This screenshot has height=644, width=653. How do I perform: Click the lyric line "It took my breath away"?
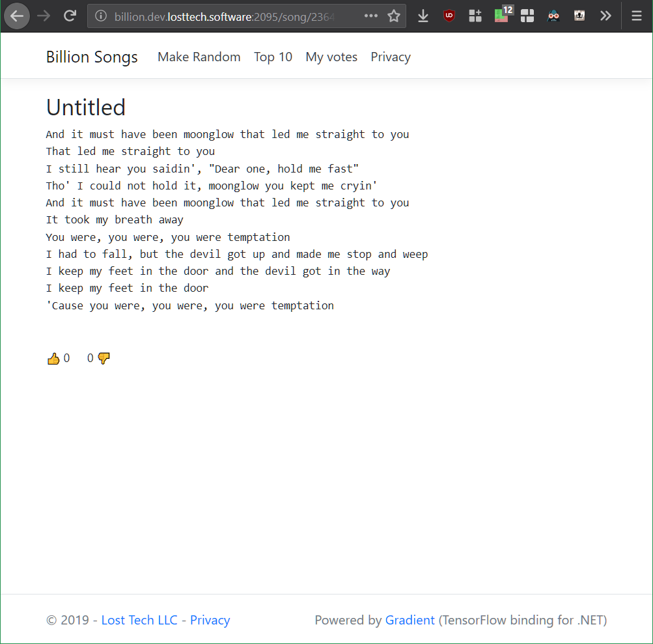(x=115, y=219)
